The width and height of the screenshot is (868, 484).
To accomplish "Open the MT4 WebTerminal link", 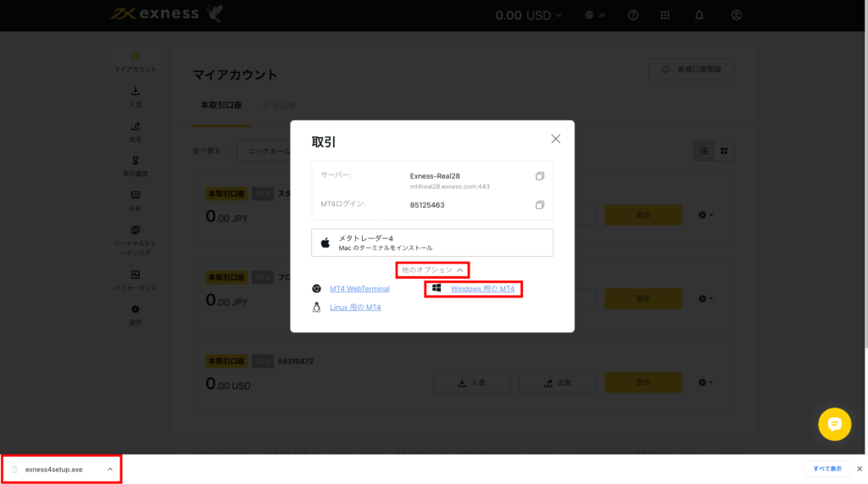I will (359, 288).
